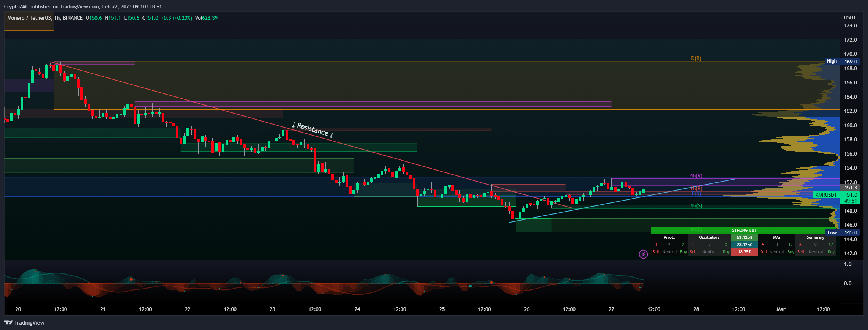Click the purple 4h(R) zone label

coord(696,175)
